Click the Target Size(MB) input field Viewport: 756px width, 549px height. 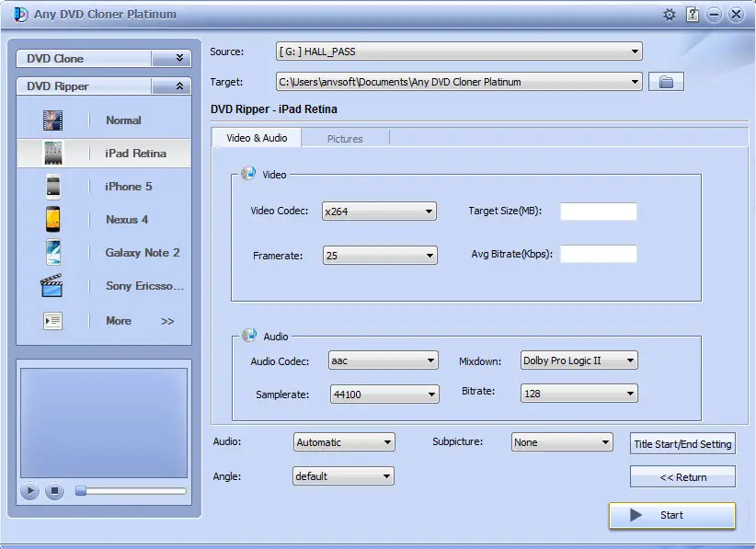click(x=599, y=212)
